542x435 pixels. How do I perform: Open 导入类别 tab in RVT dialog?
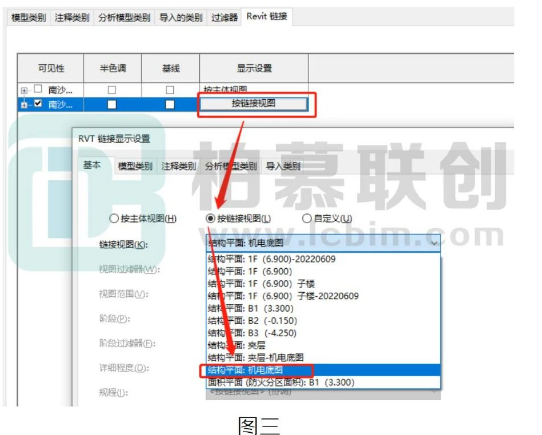click(283, 166)
